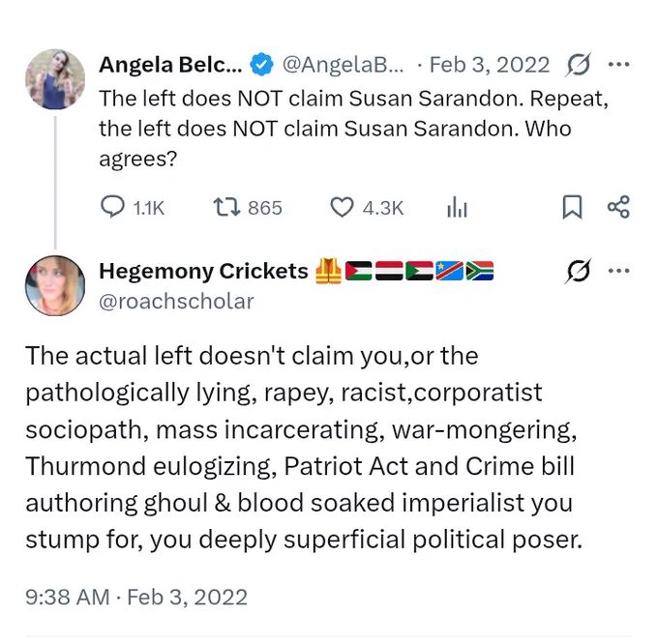This screenshot has width=658, height=644.
Task: Repost Angela's tweet with 865 retweets
Action: tap(248, 208)
